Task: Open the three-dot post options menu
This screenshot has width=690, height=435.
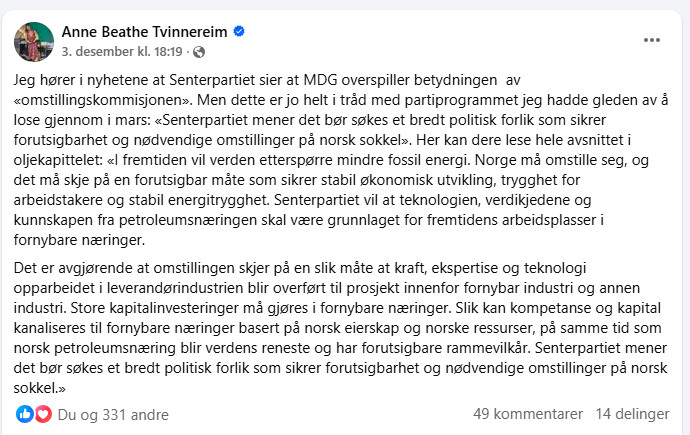Action: tap(652, 40)
